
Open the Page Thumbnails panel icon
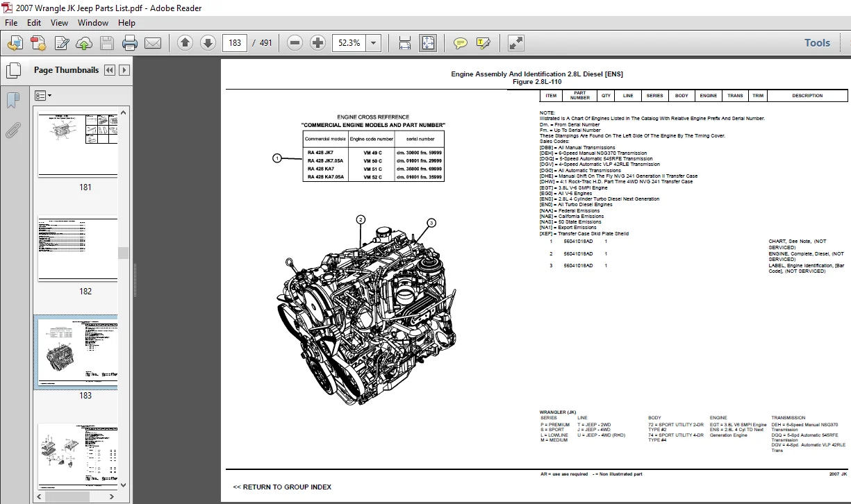tap(13, 70)
